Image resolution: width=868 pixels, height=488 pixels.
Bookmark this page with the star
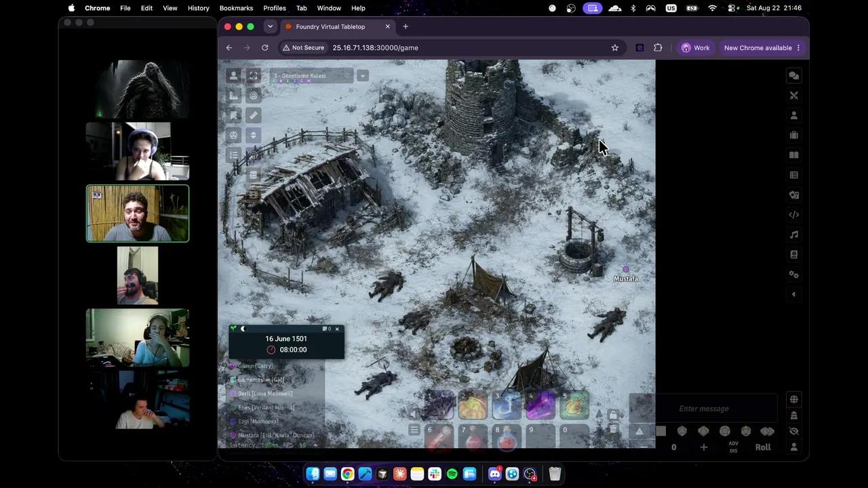point(615,47)
